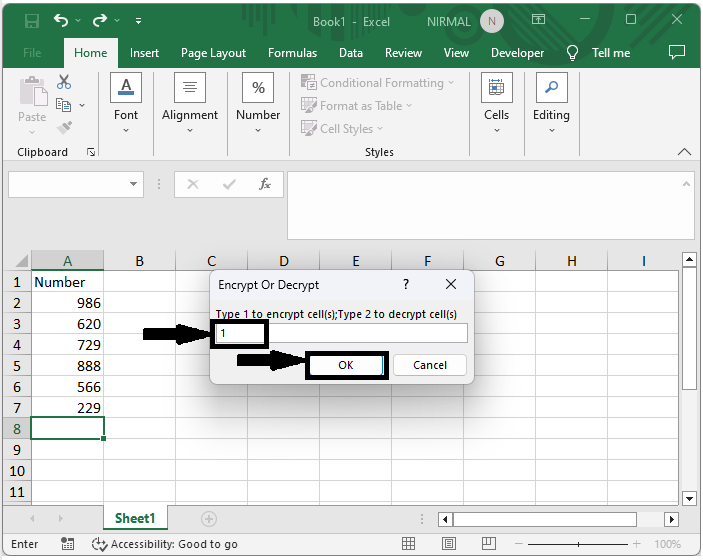
Task: Click the macro recording icon in status bar
Action: pyautogui.click(x=67, y=544)
